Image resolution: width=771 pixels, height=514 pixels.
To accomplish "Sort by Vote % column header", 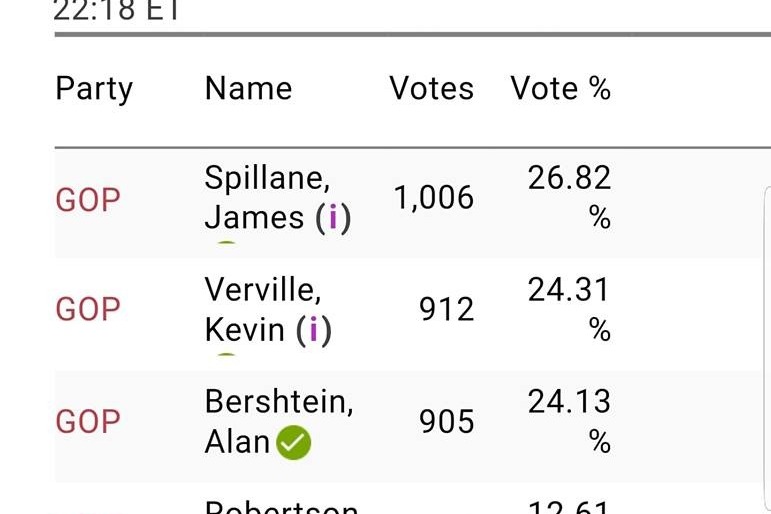I will (x=561, y=89).
